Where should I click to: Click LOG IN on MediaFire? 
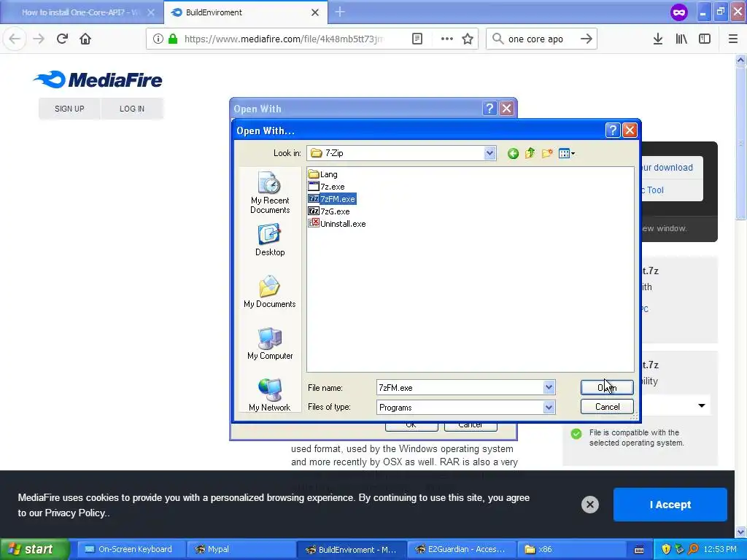132,109
